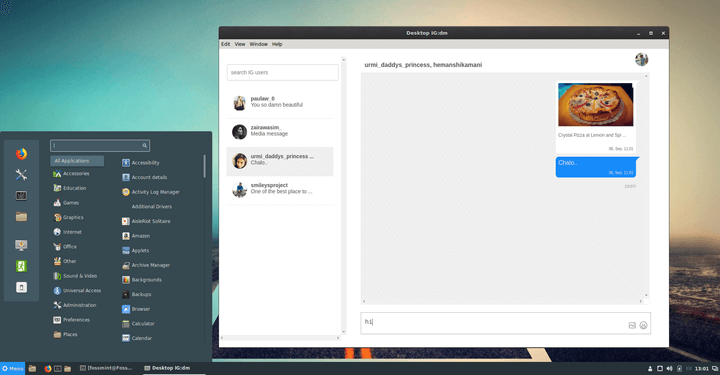Click the Shut Down icon in menu sidebar
The image size is (720, 375).
[21, 287]
